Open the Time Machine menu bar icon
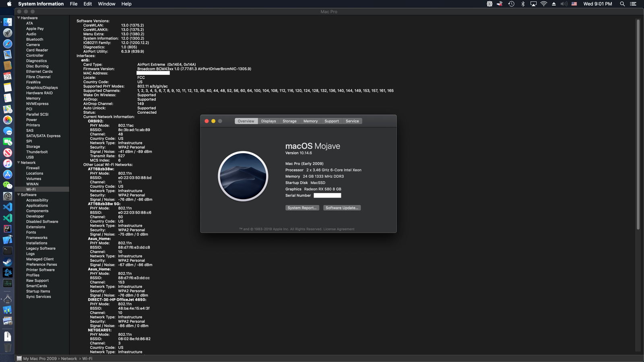The image size is (644, 362). (511, 4)
